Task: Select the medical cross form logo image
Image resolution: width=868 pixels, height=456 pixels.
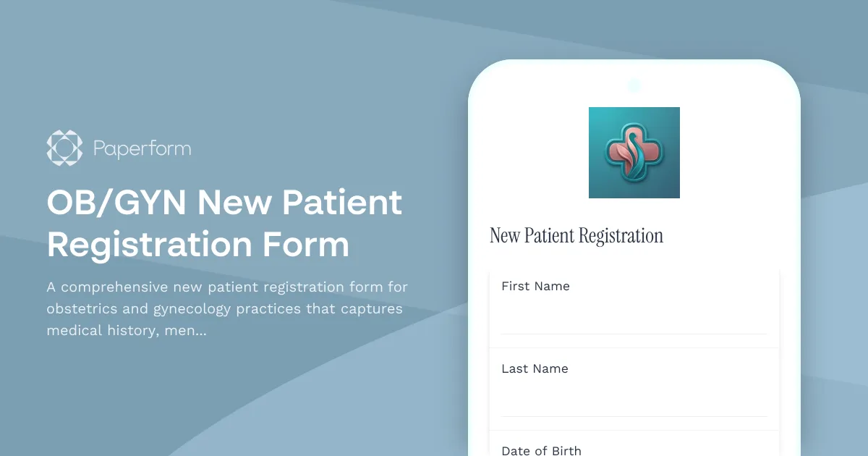Action: point(634,152)
